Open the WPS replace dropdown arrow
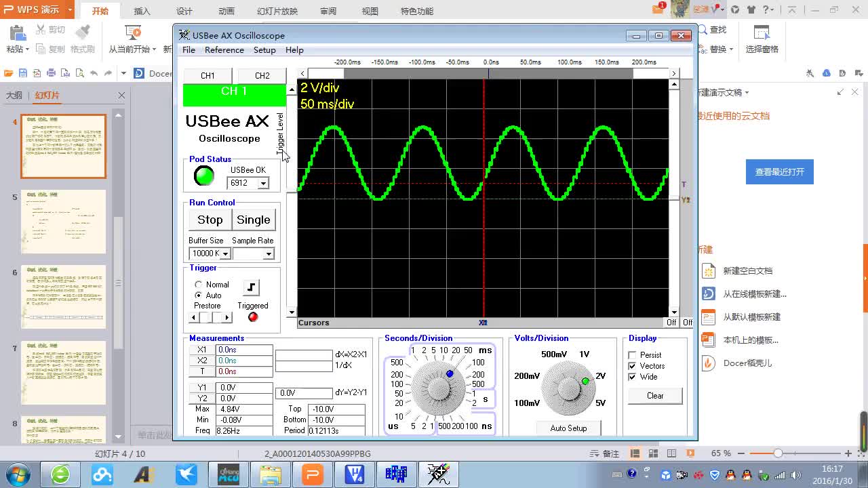This screenshot has height=488, width=868. pyautogui.click(x=732, y=49)
